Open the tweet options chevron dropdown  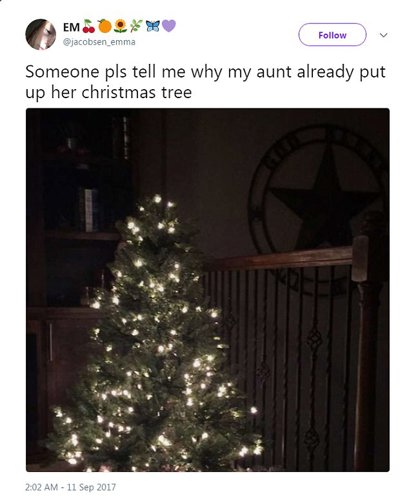click(x=384, y=35)
